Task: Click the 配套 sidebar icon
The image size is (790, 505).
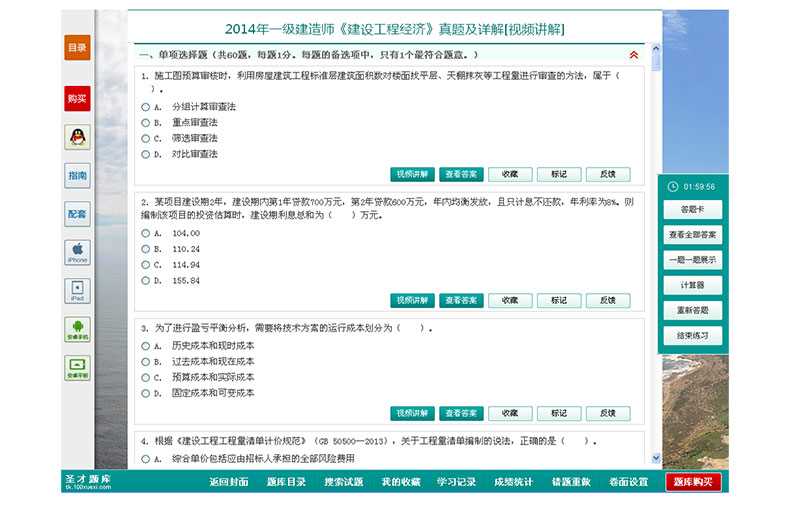Action: click(77, 213)
